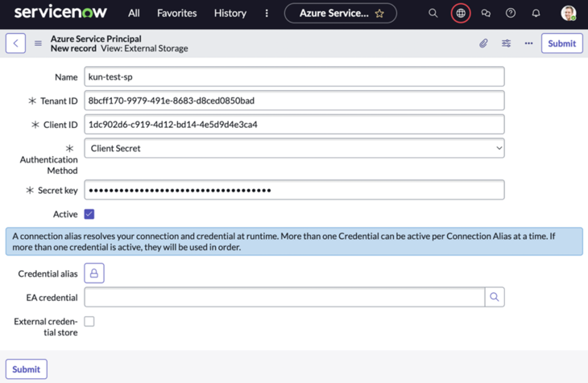Open global search magnifier
Viewport: 588px width, 383px height.
433,13
